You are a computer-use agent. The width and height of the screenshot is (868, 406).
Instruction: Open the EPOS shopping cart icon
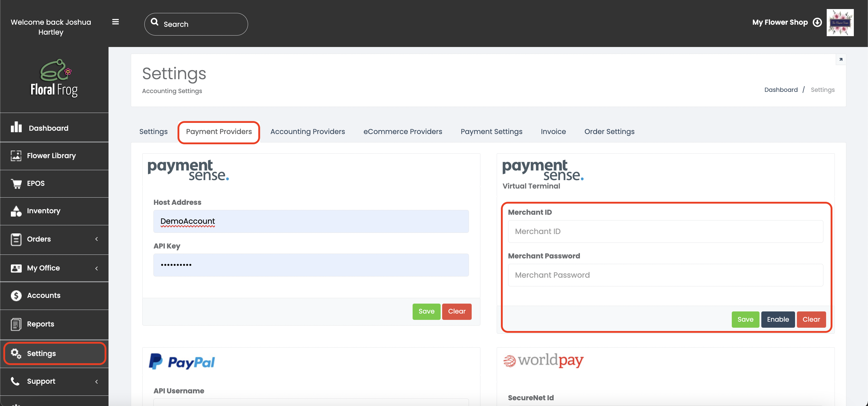point(16,183)
